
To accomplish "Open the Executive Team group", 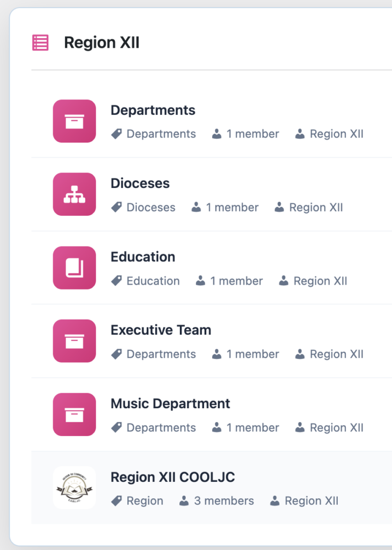I will click(x=161, y=330).
